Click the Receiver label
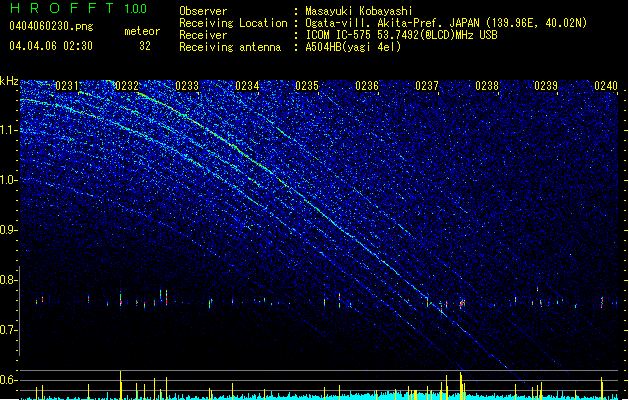 tap(203, 35)
